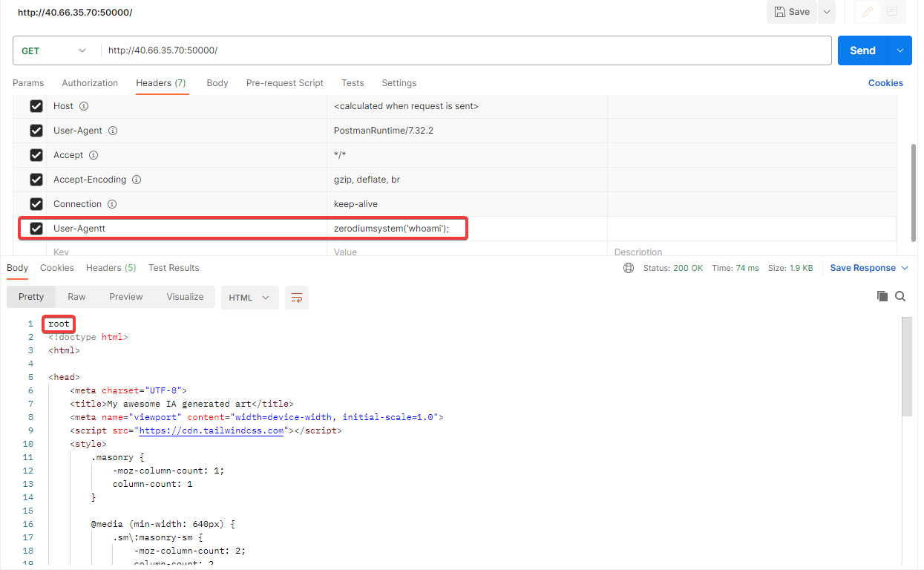This screenshot has width=924, height=570.
Task: Click the wrap lines icon in response toolbar
Action: tap(297, 297)
